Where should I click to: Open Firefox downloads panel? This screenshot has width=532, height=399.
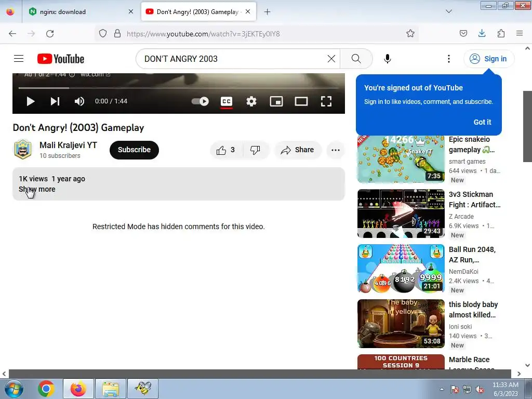pos(482,33)
